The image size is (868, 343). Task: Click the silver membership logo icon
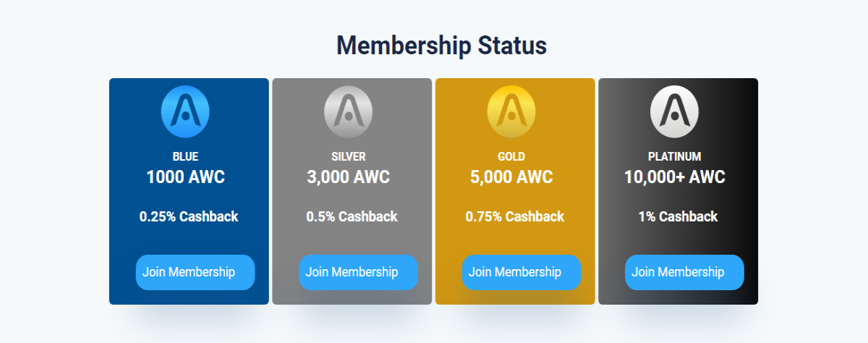pyautogui.click(x=349, y=111)
